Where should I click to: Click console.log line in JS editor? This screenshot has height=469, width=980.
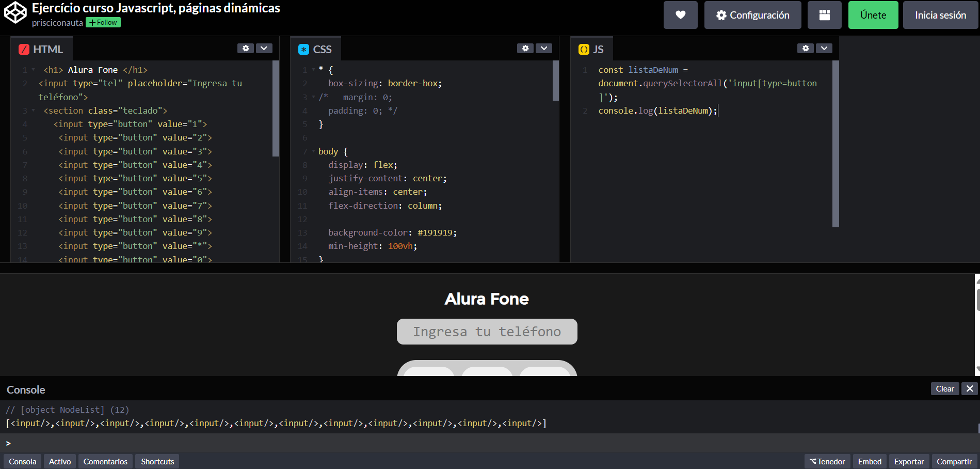point(658,111)
